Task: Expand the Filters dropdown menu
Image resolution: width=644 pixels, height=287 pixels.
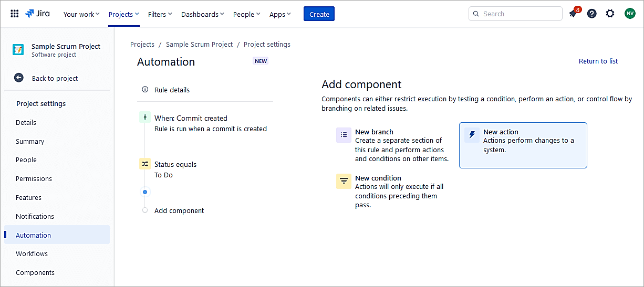Action: click(x=160, y=14)
